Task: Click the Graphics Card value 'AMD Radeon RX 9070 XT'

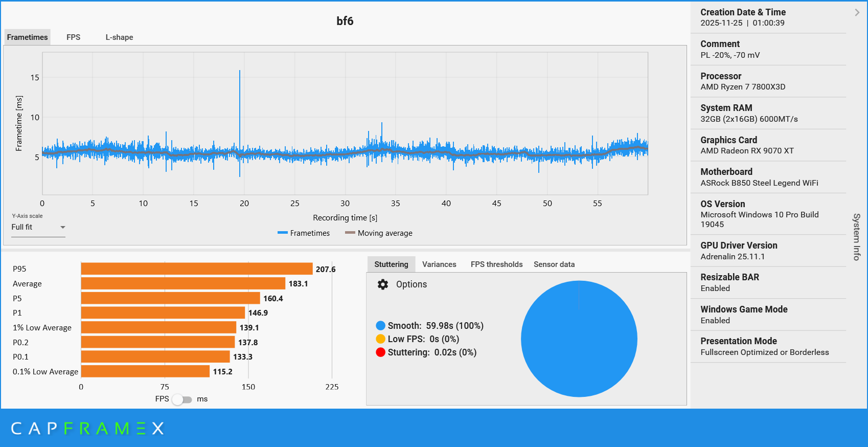Action: point(747,151)
